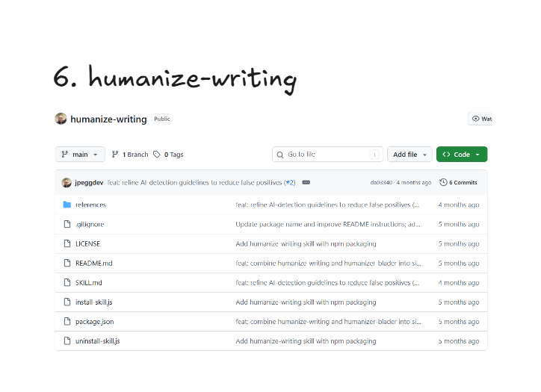541x392 pixels.
Task: Click the package.json file icon
Action: [x=67, y=321]
